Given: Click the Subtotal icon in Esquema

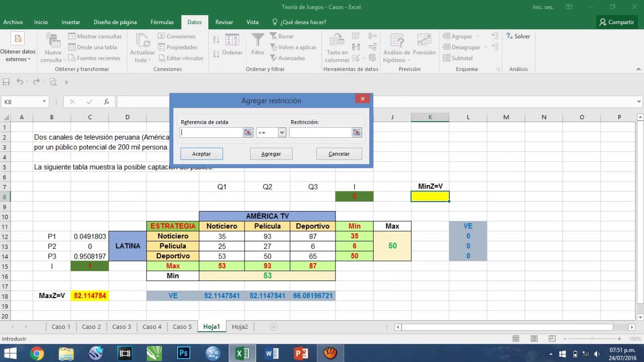Looking at the screenshot, I should coord(457,58).
